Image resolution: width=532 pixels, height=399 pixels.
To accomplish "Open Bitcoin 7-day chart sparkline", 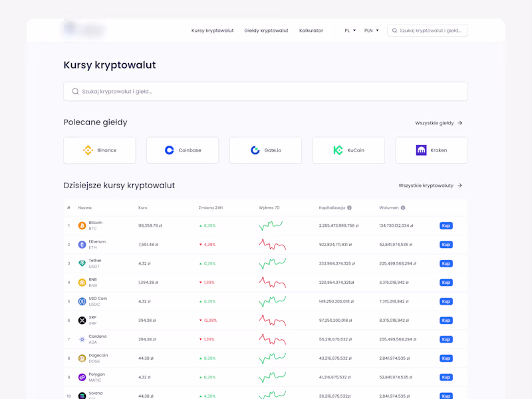I will (271, 225).
